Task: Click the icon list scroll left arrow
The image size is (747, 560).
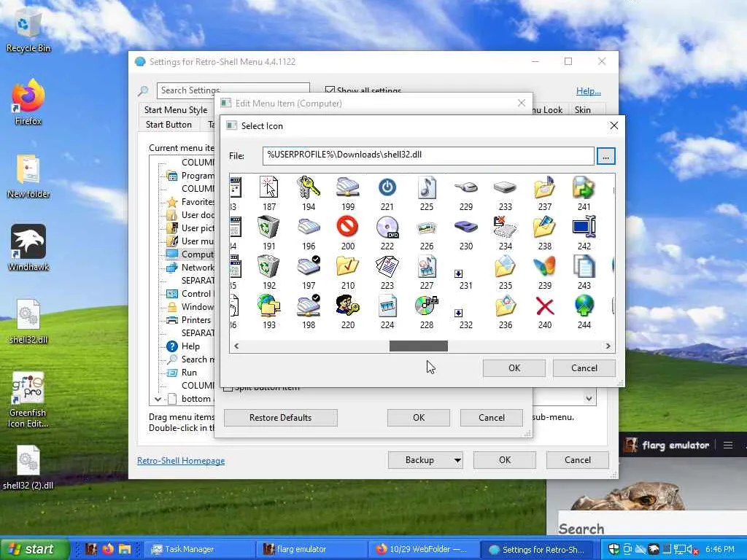Action: 236,346
